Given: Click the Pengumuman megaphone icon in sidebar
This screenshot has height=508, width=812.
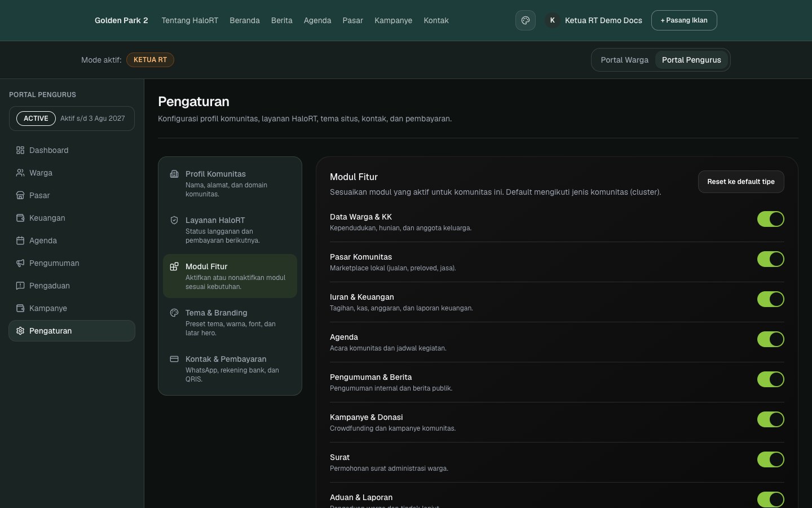Looking at the screenshot, I should (x=20, y=263).
